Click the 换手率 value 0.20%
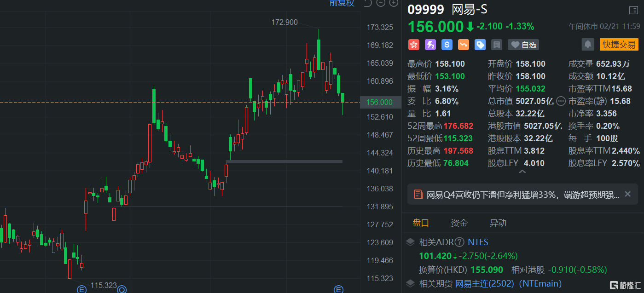 tap(608, 126)
